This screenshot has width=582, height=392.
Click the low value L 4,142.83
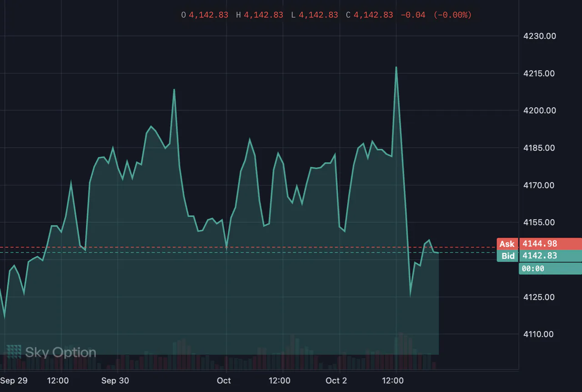coord(315,15)
